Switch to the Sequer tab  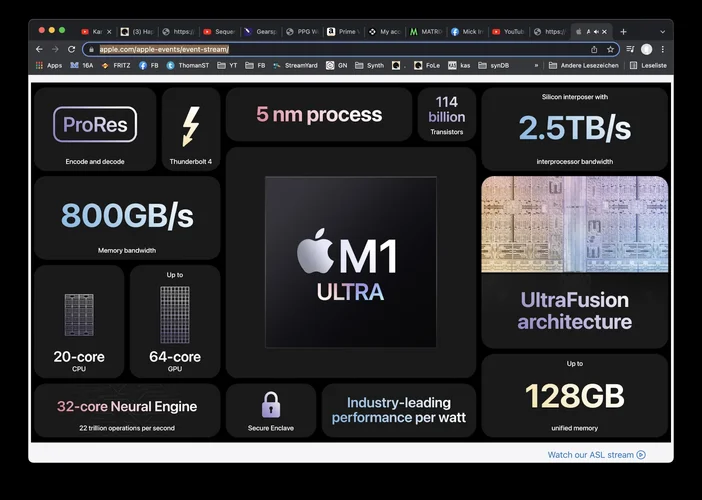218,32
